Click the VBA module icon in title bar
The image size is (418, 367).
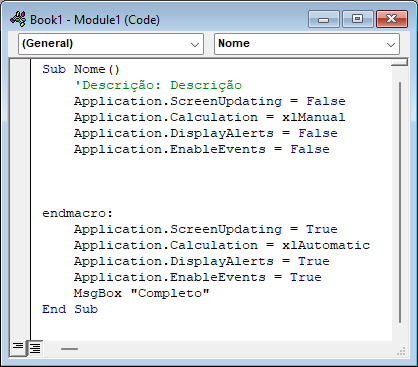point(18,19)
